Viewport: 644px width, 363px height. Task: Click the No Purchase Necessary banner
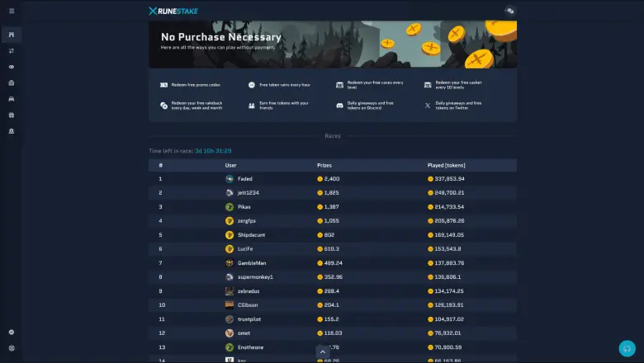tap(333, 45)
